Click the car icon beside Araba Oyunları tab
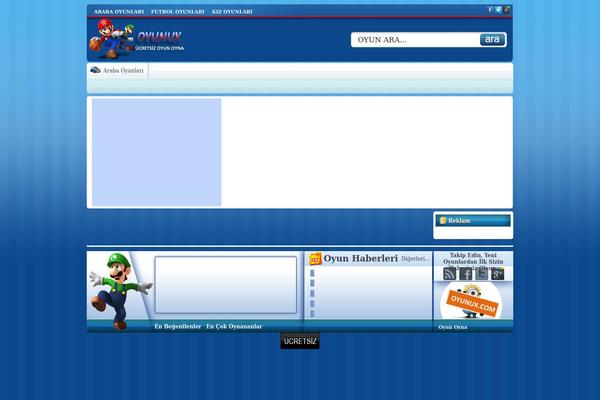600x400 pixels. 95,70
